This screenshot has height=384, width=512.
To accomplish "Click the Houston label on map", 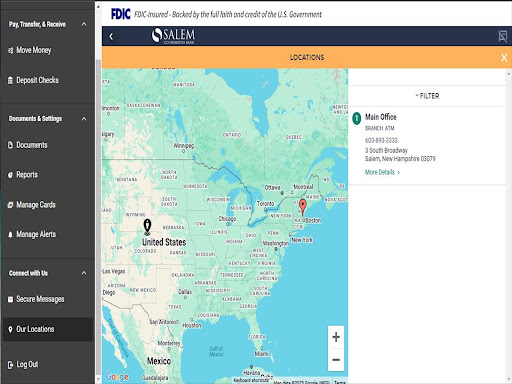I will 192,325.
